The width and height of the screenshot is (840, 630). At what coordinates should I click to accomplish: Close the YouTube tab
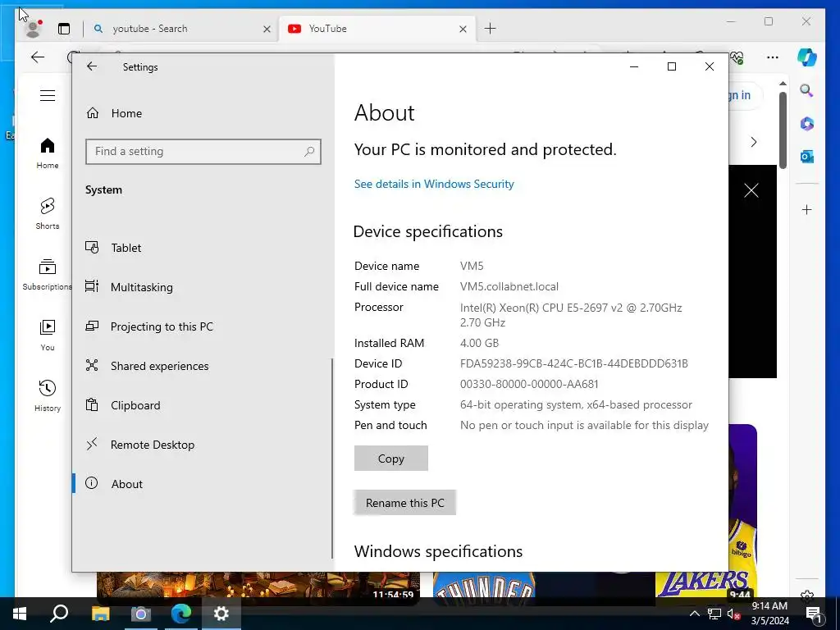(463, 30)
